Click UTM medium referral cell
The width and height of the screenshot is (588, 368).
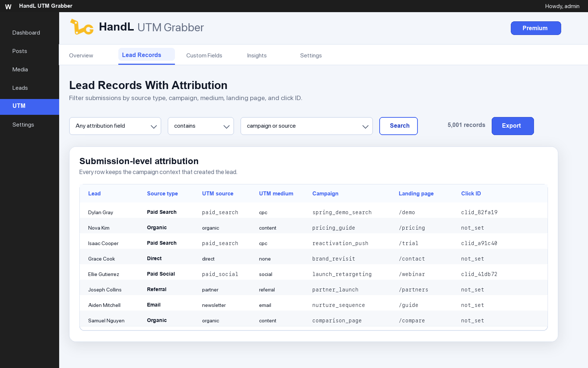click(267, 290)
